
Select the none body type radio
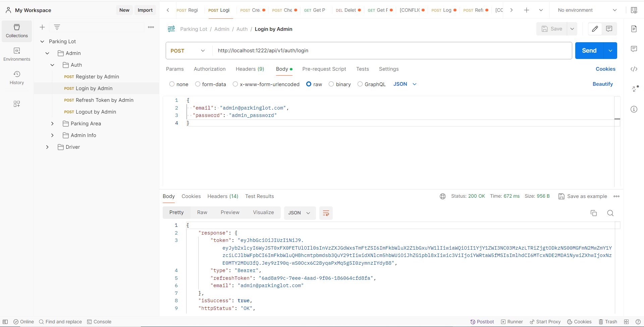click(172, 84)
